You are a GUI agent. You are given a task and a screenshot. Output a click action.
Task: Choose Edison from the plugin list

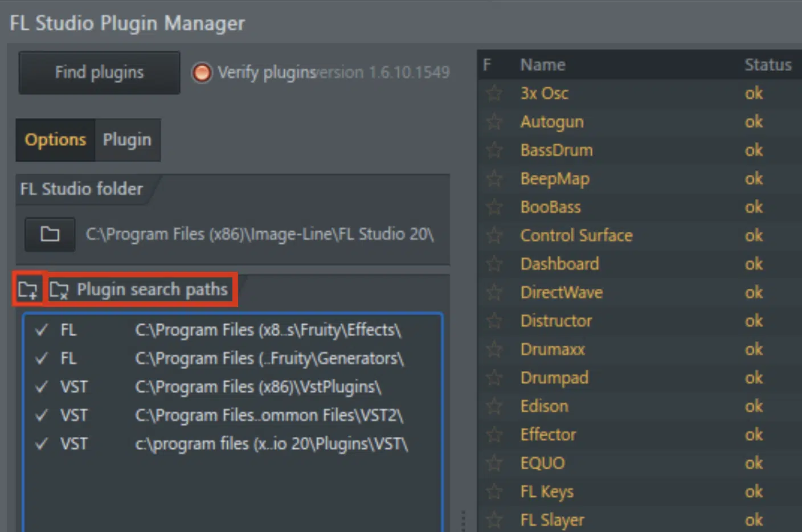coord(544,406)
